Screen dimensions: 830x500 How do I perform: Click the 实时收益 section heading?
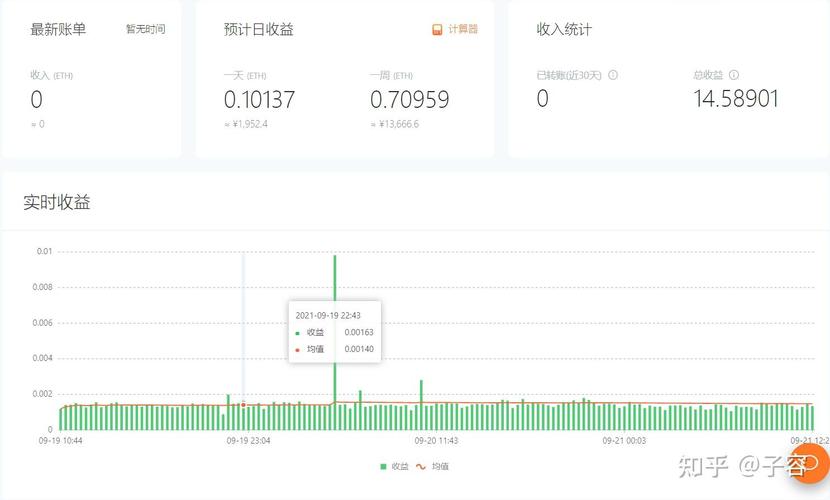click(x=57, y=202)
